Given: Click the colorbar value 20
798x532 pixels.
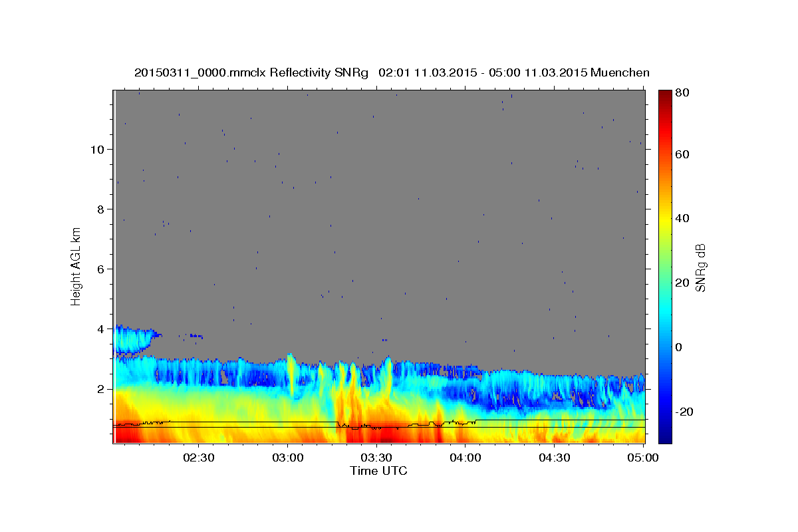Looking at the screenshot, I should pos(682,283).
